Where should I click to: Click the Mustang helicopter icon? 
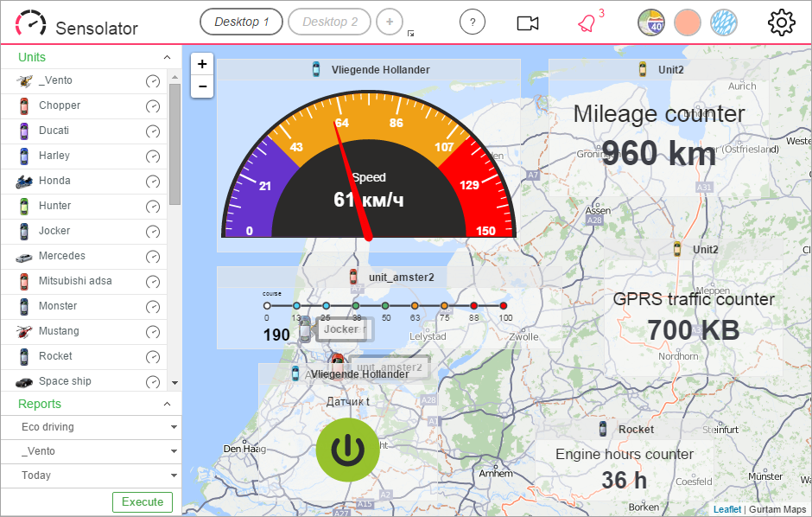click(x=24, y=331)
